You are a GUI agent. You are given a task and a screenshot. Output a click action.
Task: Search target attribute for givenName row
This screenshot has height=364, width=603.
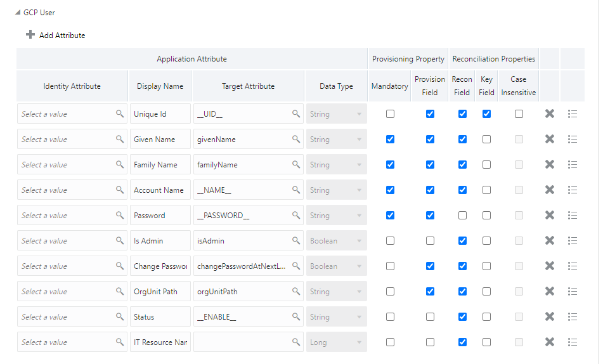[x=295, y=139]
